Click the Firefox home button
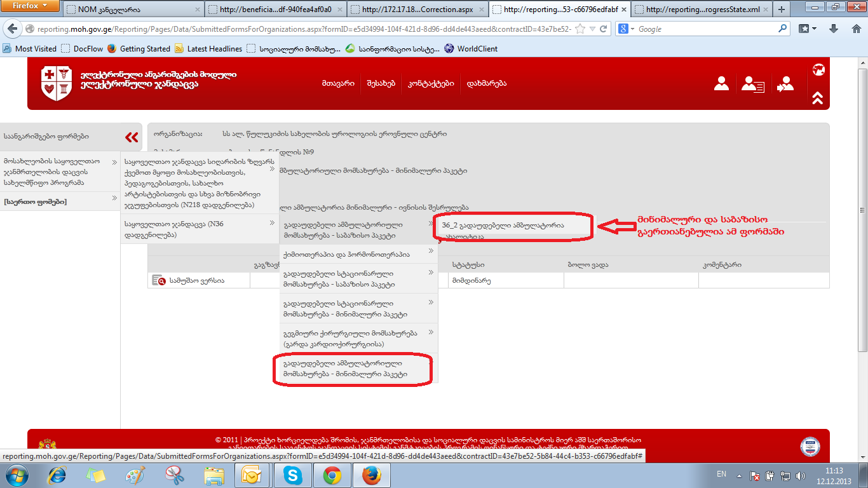 pos(857,29)
